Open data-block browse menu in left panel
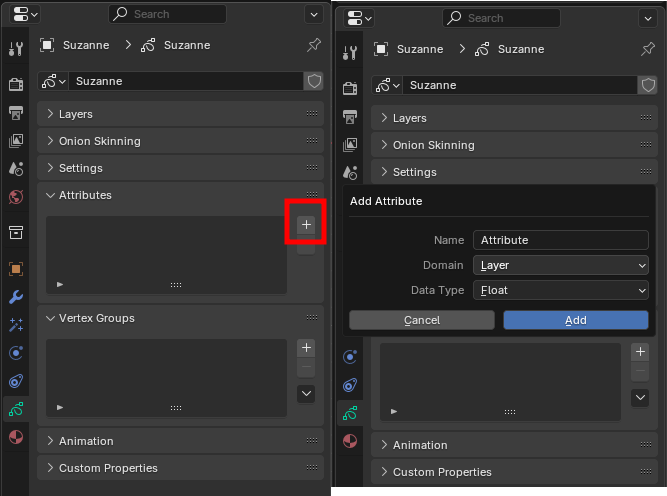This screenshot has height=496, width=667. (x=54, y=81)
